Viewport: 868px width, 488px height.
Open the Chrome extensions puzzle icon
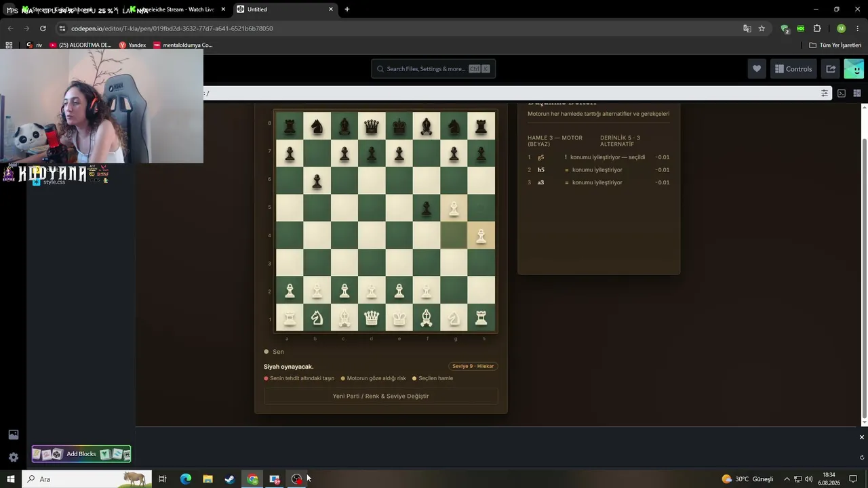point(817,28)
